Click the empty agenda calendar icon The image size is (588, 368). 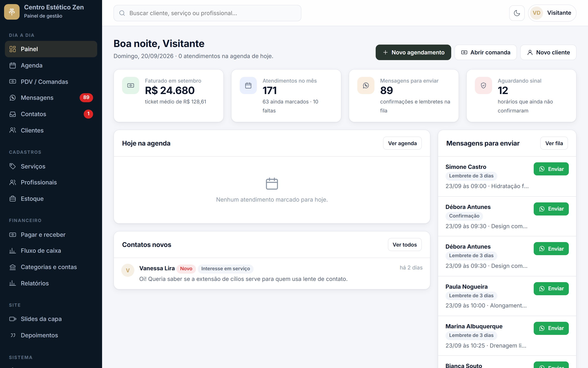[272, 184]
